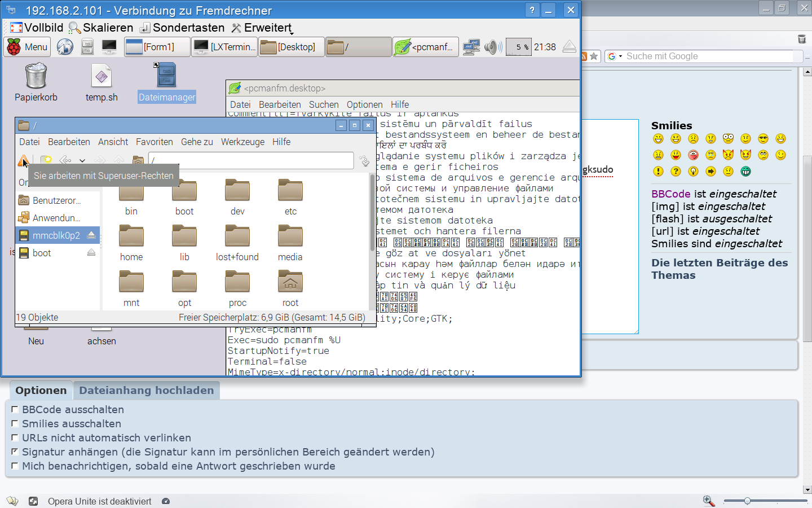812x508 pixels.
Task: Click the volume speaker icon in panel
Action: tap(492, 47)
